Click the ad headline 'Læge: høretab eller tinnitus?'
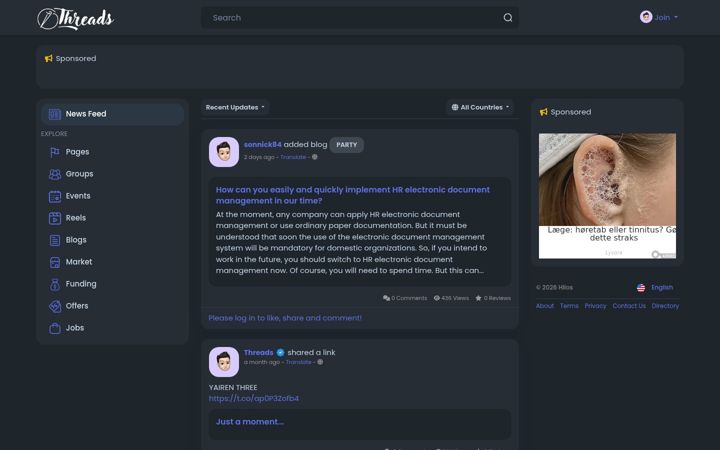Screen dimensions: 720x450 tap(612, 234)
